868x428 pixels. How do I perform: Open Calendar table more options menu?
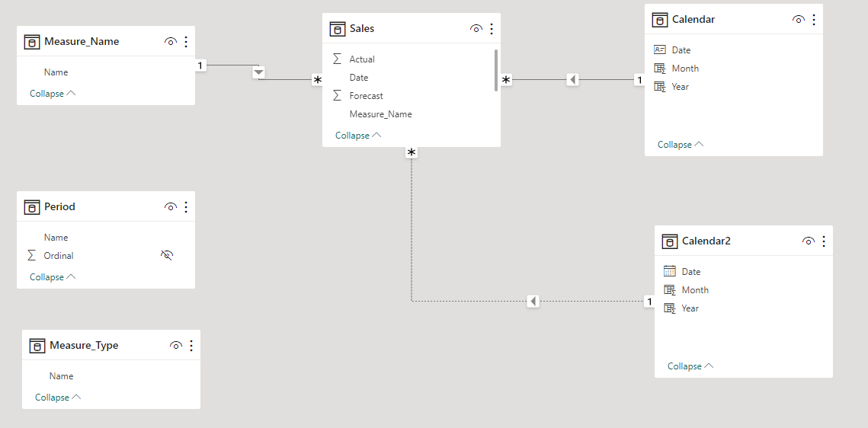814,19
